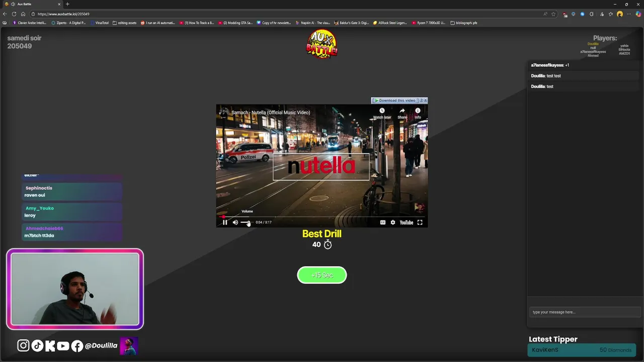Open the Facebook social icon
Viewport: 644px width, 362px height.
(77, 345)
